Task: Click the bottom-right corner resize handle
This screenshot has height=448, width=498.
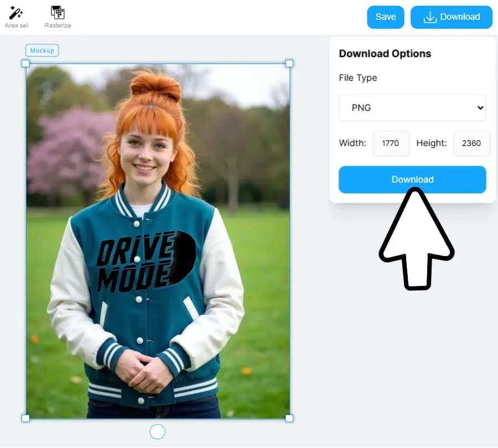Action: click(289, 418)
